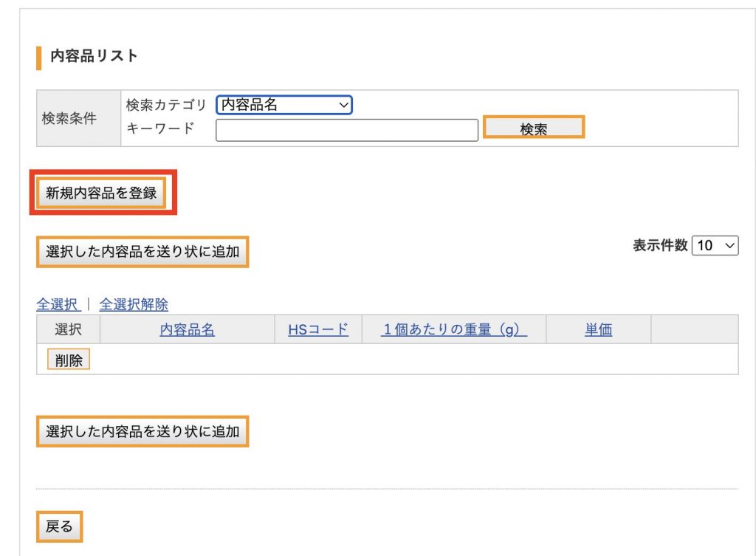Viewport: 756px width, 556px height.
Task: Click the 検索カテゴリ field label
Action: 166,105
